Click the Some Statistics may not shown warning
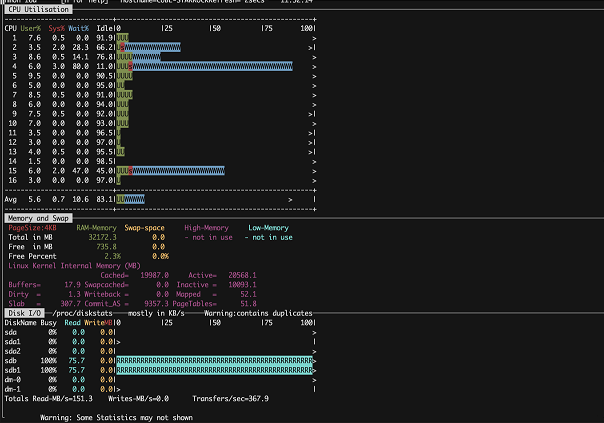 click(x=116, y=418)
